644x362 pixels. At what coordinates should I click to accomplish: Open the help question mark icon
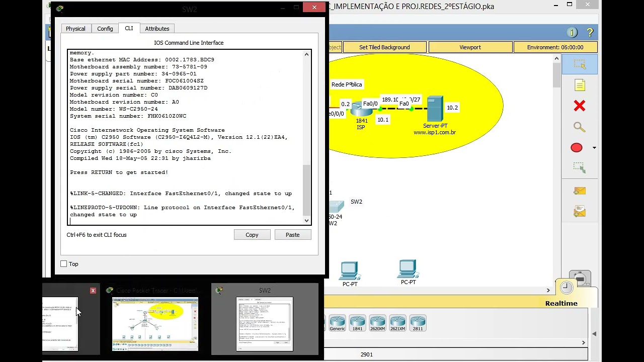[x=590, y=33]
